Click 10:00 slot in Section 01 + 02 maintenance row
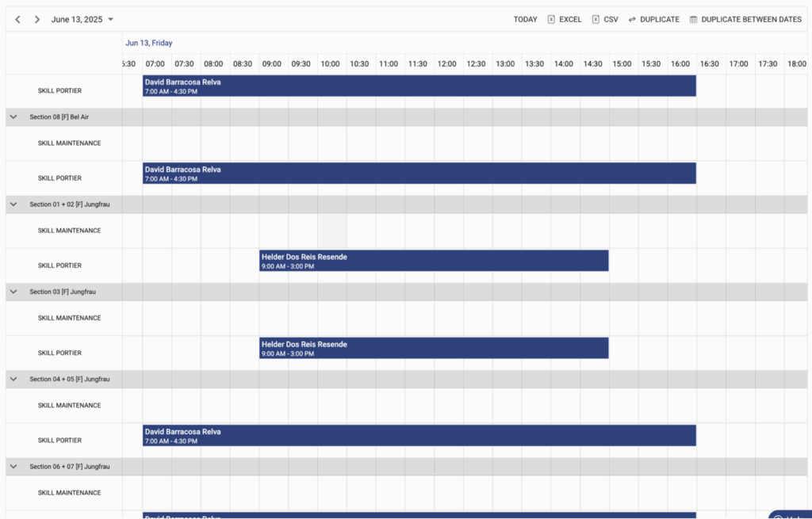The width and height of the screenshot is (812, 519). [332, 231]
